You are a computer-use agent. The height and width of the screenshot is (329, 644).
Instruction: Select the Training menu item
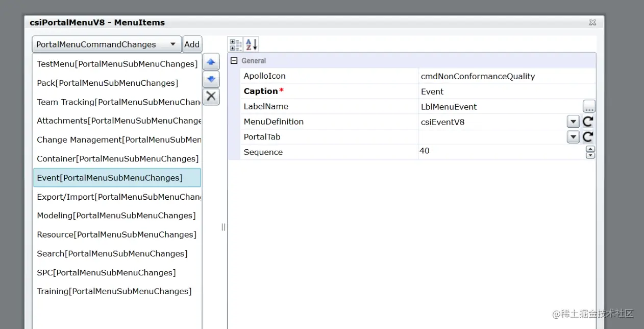pyautogui.click(x=117, y=291)
